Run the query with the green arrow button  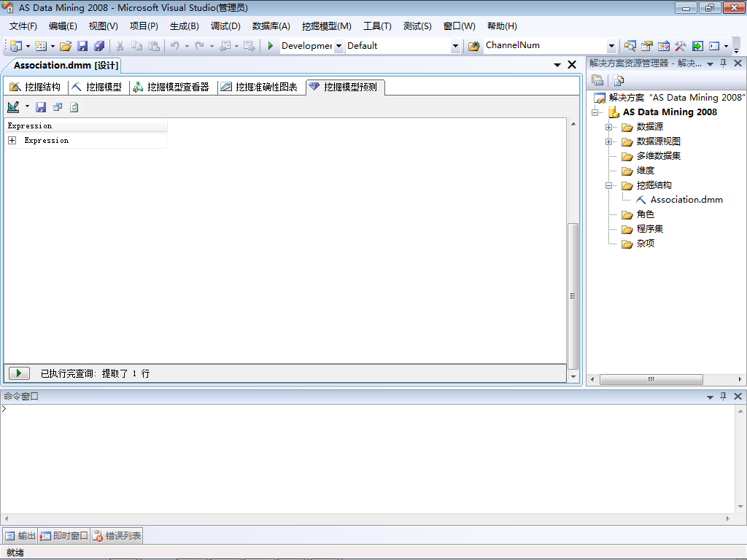pos(19,373)
